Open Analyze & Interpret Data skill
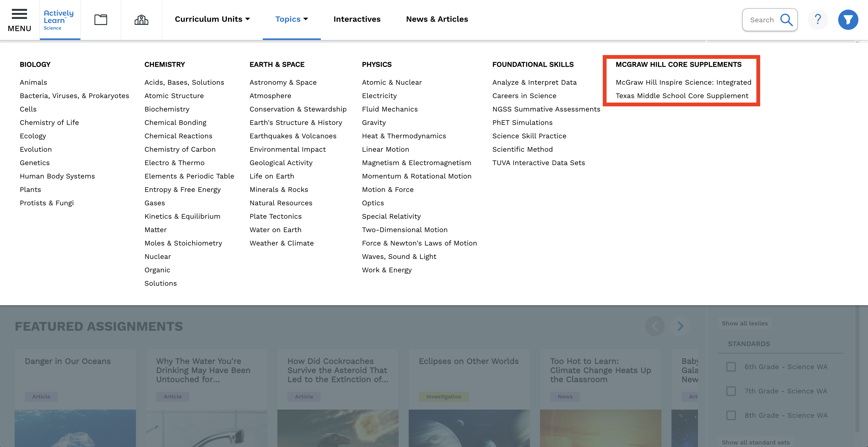The image size is (868, 447). (x=534, y=82)
